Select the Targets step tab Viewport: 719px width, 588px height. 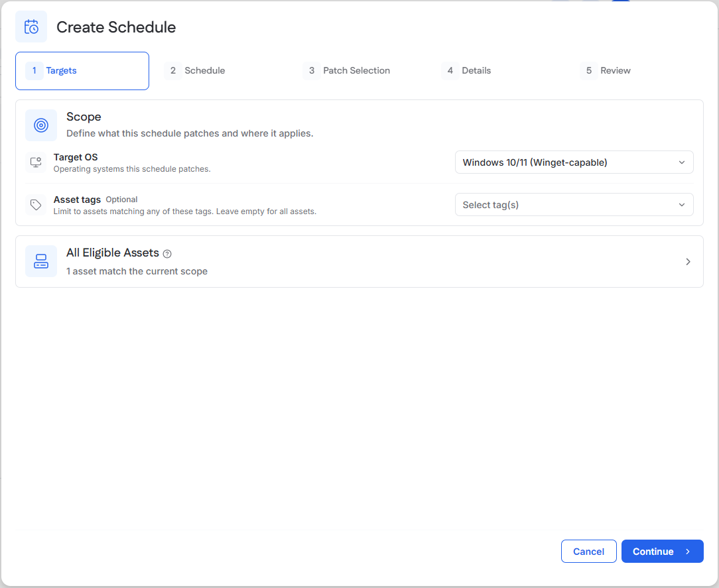tap(82, 70)
